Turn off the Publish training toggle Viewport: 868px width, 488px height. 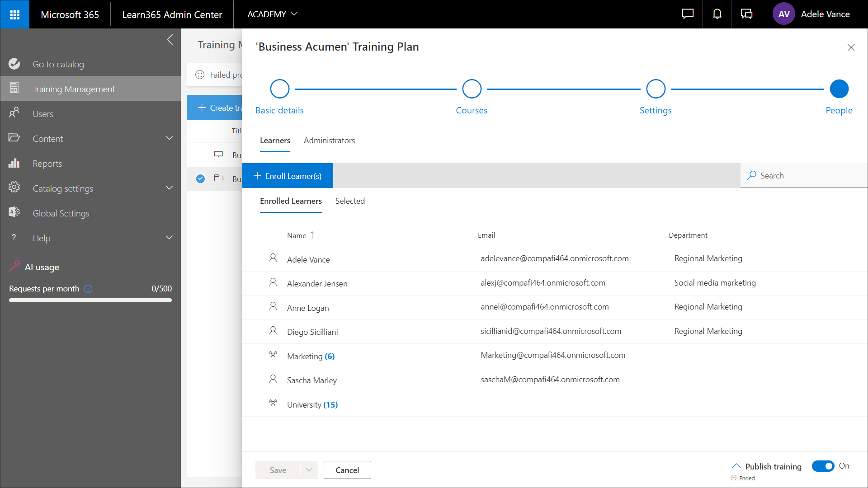(824, 466)
